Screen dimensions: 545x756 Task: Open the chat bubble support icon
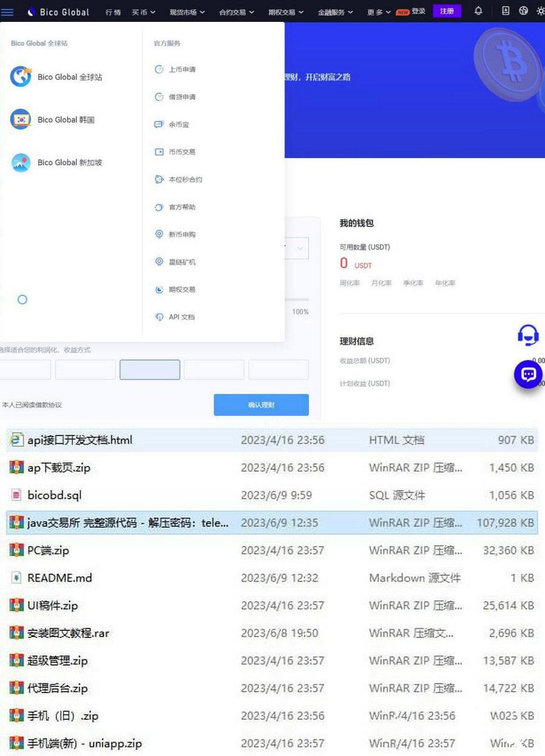[x=527, y=375]
